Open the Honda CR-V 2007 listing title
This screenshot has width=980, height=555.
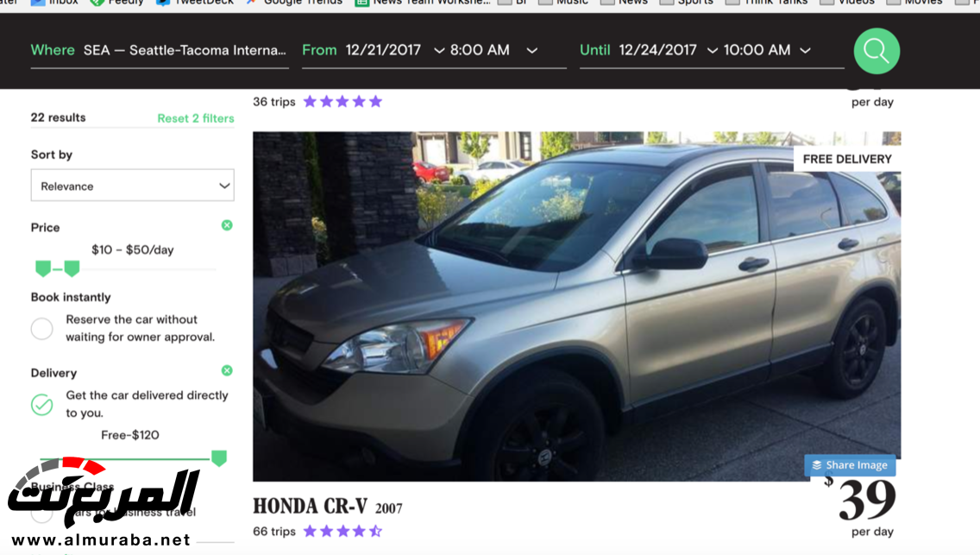328,507
